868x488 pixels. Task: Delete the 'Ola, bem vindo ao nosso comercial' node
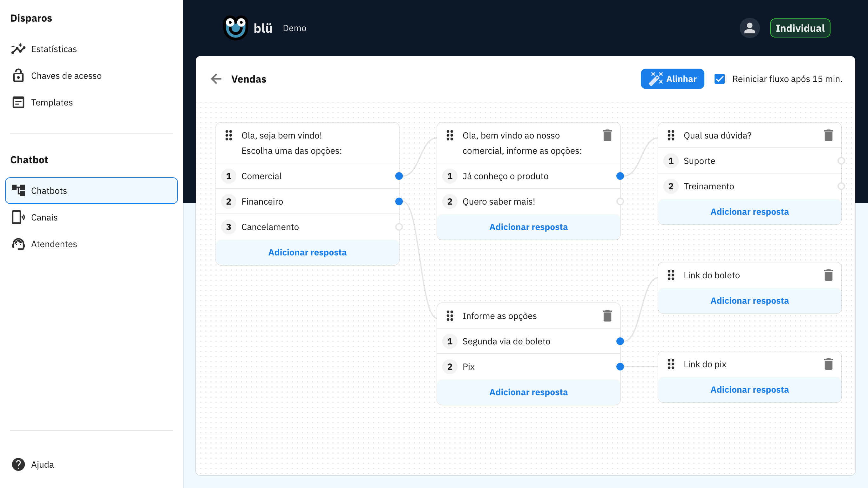607,135
